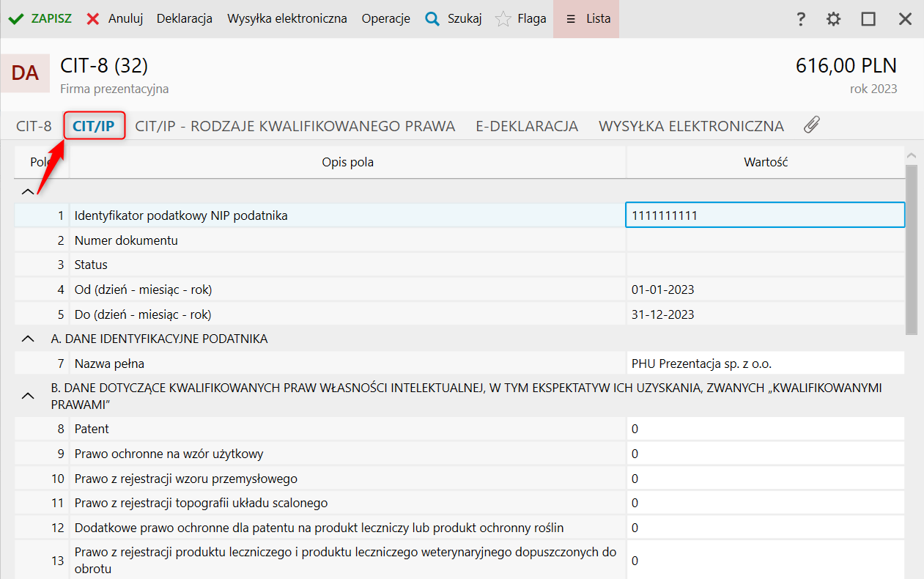Click the DA document type badge

(x=26, y=73)
